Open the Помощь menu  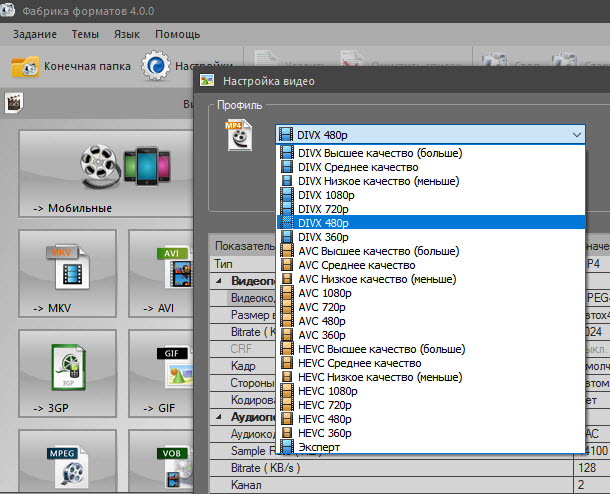177,33
